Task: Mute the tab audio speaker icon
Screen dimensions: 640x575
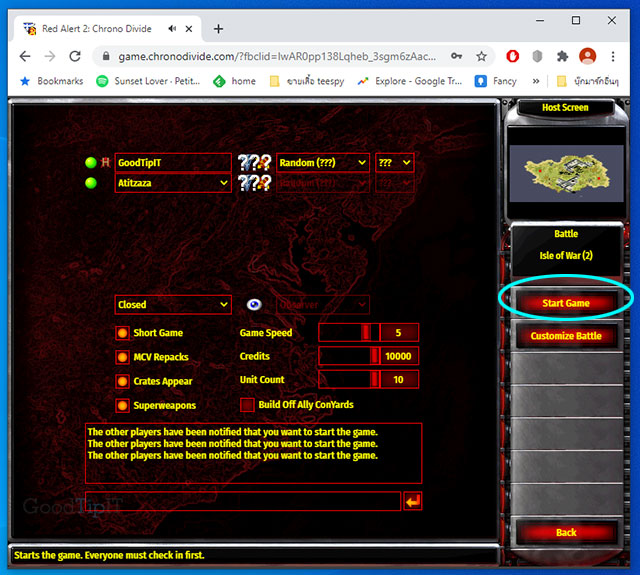Action: coord(172,29)
